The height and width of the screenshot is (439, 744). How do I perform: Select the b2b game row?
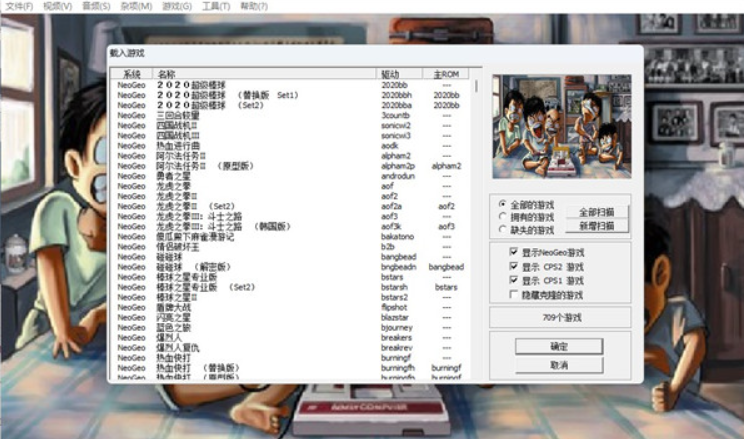(291, 246)
